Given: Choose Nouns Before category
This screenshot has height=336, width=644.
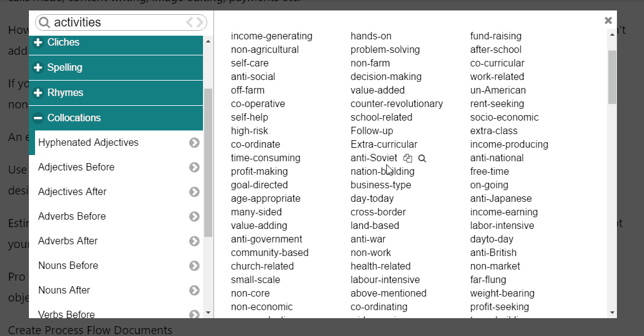Looking at the screenshot, I should coord(119,266).
